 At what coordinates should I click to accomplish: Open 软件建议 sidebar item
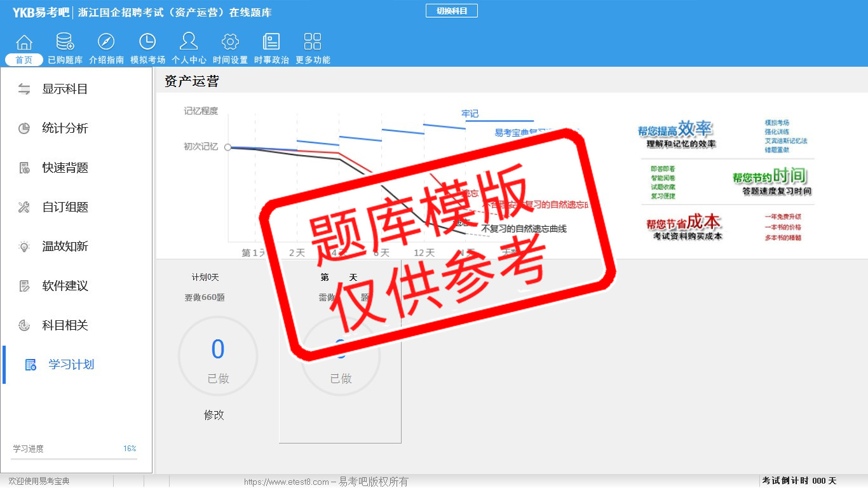click(x=64, y=286)
